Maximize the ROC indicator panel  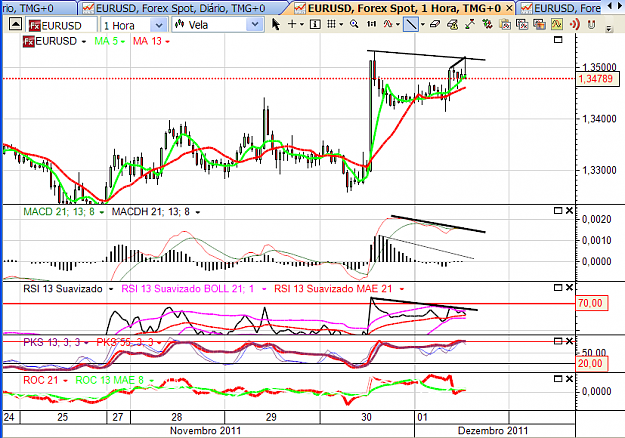558,378
